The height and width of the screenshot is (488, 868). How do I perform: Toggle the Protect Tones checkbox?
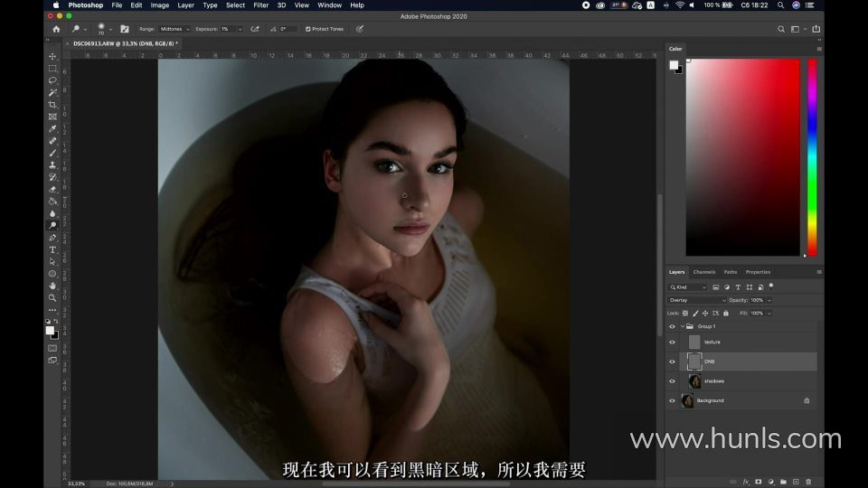(307, 29)
